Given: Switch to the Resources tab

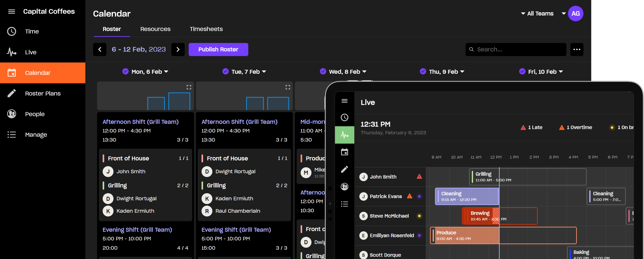Looking at the screenshot, I should (x=155, y=29).
